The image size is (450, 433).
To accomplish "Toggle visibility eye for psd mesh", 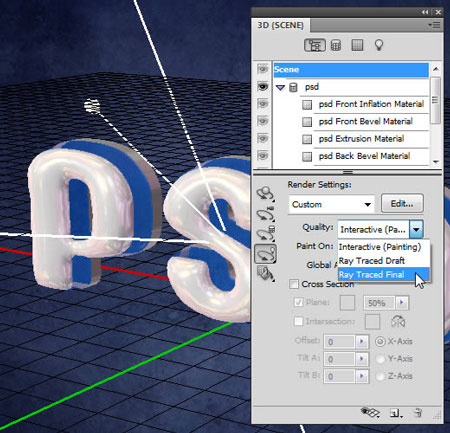I will 263,87.
